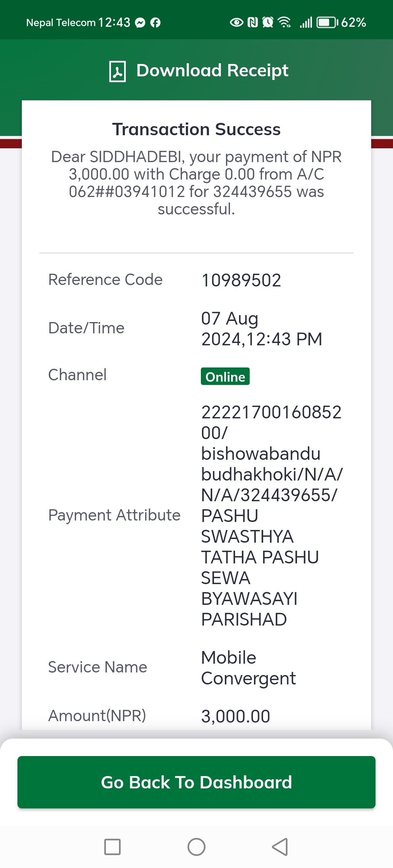Tap the battery indicator icon
The image size is (393, 868).
point(327,23)
